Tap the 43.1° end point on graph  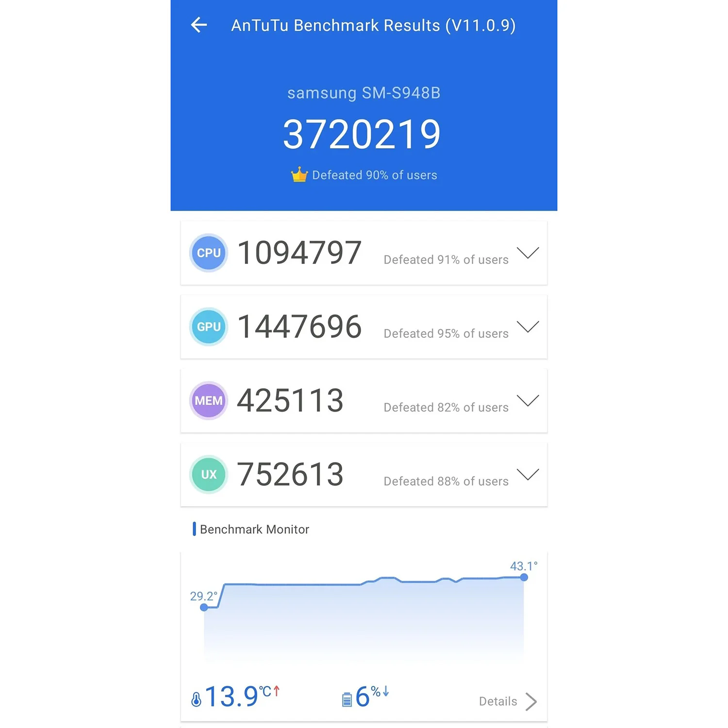[524, 577]
